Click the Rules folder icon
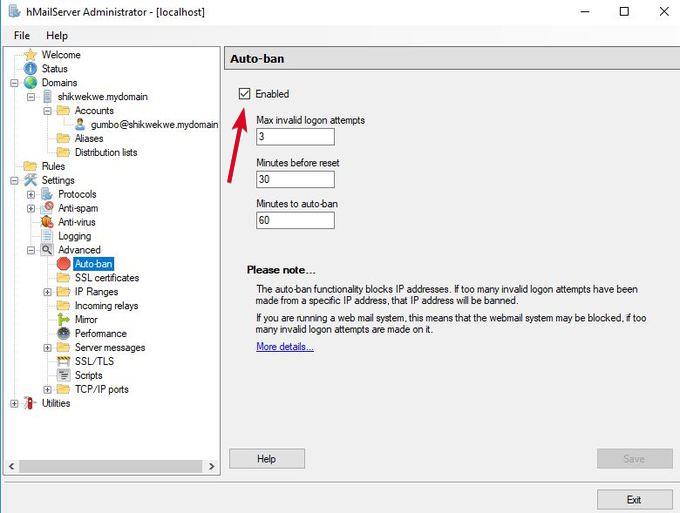Viewport: 680px width, 513px height. (x=30, y=166)
